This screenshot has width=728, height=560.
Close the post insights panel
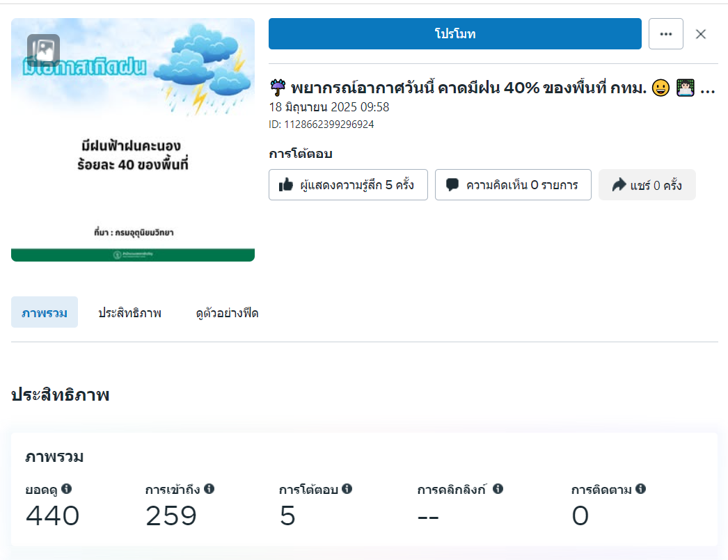(x=701, y=34)
